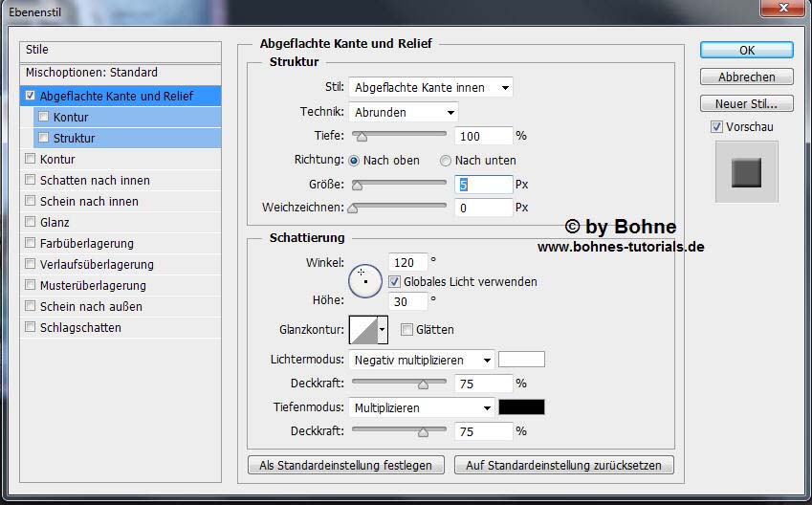Select Mischoptionen: Standard in styles list
Screen dimensions: 812x505
tap(91, 73)
